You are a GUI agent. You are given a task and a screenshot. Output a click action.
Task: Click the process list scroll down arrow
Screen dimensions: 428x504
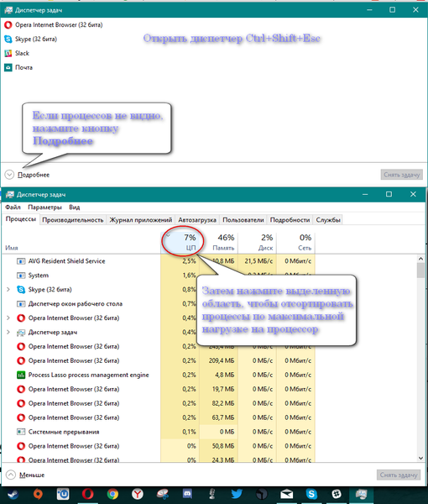(420, 458)
